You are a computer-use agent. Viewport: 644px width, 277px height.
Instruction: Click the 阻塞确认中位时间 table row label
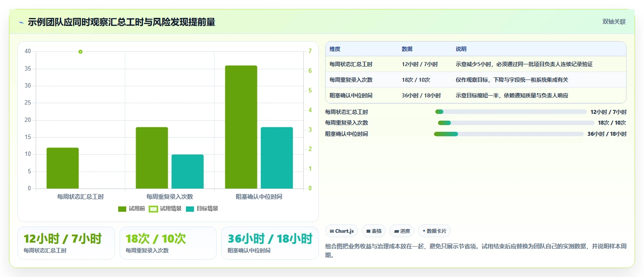coord(351,96)
